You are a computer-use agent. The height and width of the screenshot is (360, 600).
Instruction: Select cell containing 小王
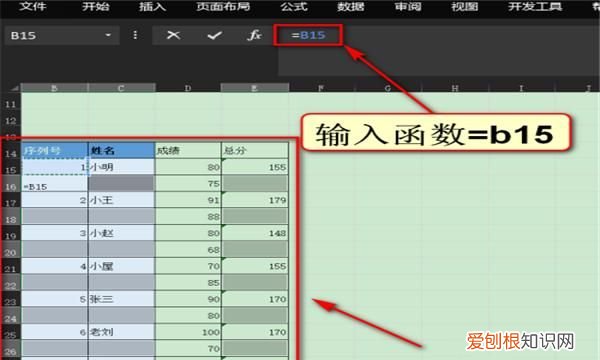pos(122,200)
